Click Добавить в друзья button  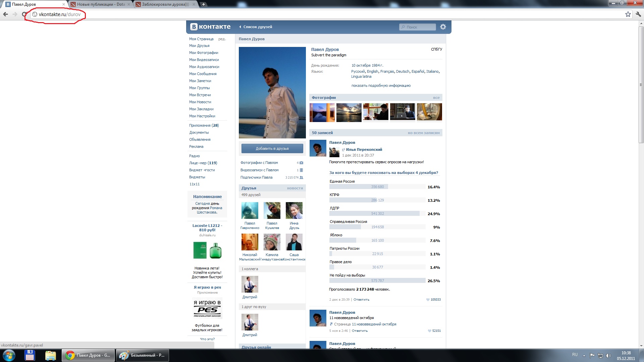pos(272,148)
